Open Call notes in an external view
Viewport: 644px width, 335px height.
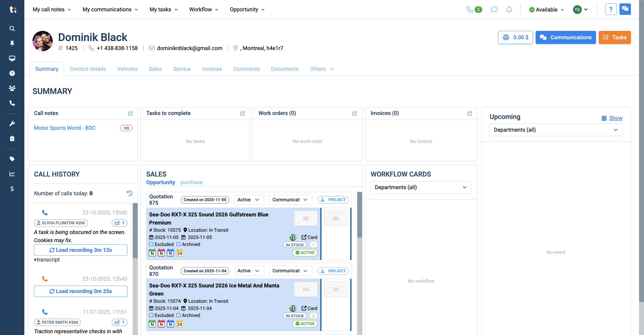(130, 113)
